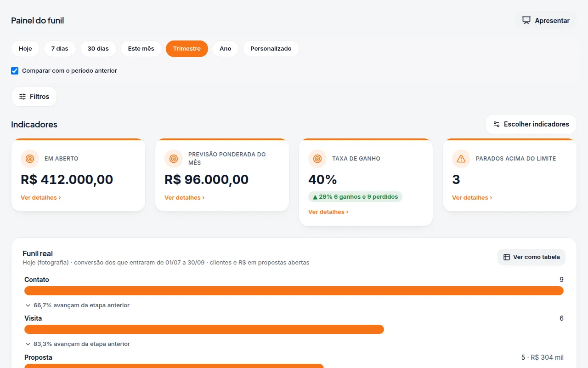Click the R$ 96.000,00 forecast value

[x=207, y=179]
